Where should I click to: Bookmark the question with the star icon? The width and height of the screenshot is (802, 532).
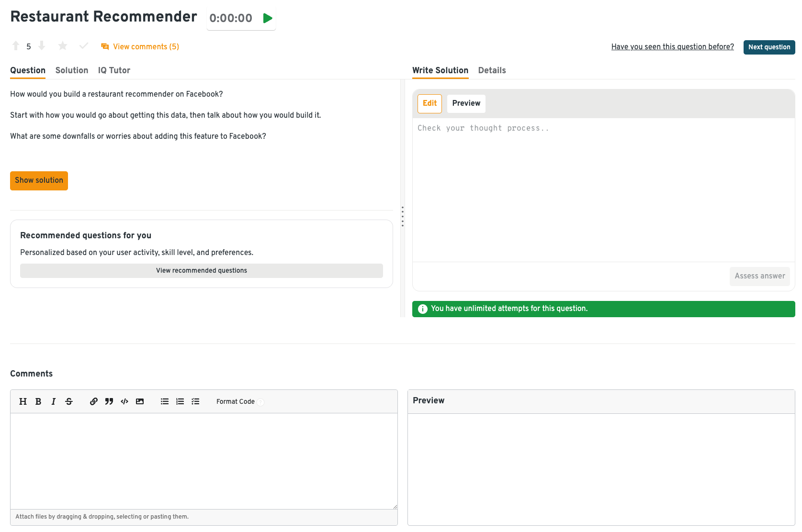coord(63,46)
